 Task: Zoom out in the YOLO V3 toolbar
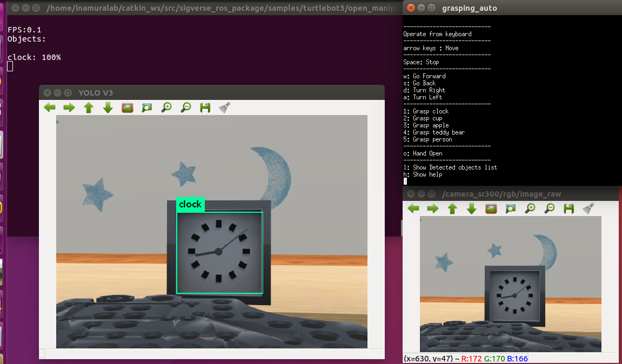pos(186,107)
